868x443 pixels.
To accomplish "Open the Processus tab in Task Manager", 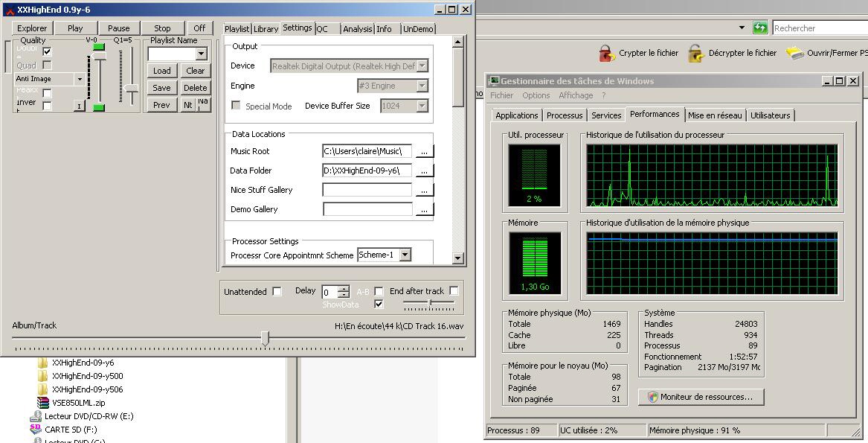I will [x=565, y=115].
